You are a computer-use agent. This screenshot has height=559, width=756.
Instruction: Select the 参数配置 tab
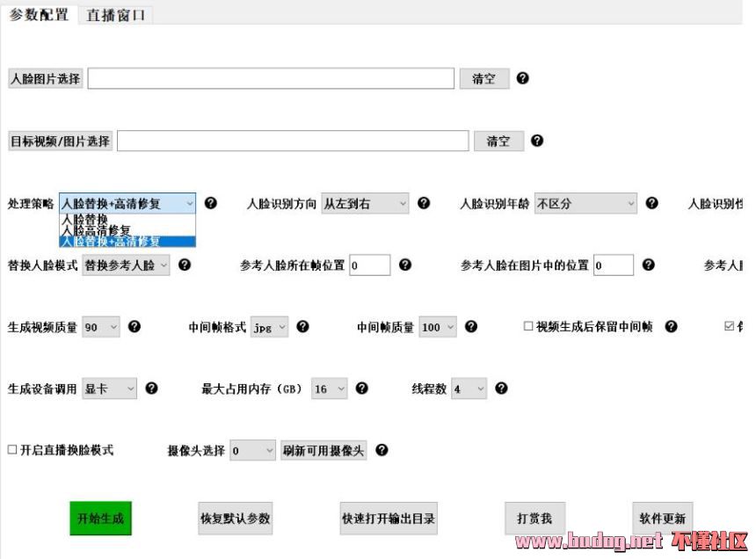click(39, 15)
